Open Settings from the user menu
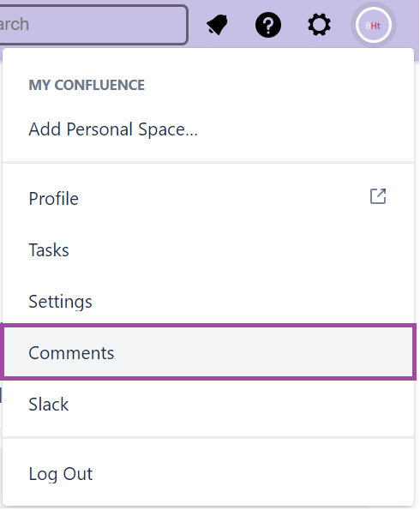Image resolution: width=420 pixels, height=510 pixels. pyautogui.click(x=208, y=302)
